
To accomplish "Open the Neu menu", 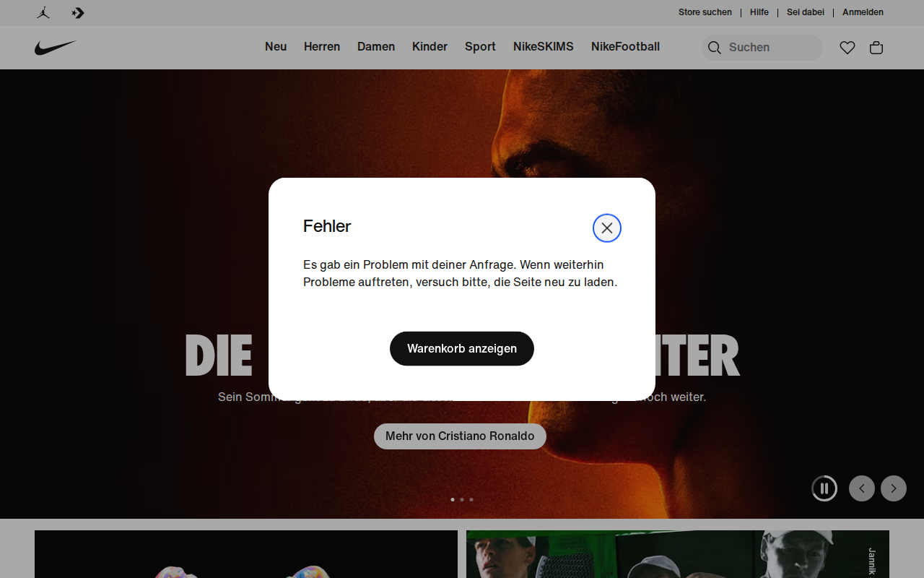I will click(276, 47).
